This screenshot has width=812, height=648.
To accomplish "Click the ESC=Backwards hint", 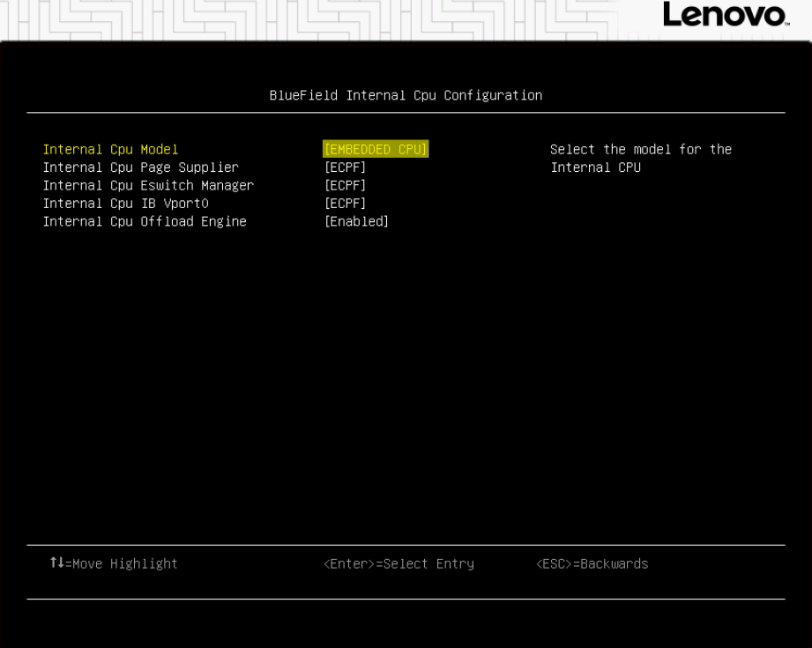I will click(592, 563).
